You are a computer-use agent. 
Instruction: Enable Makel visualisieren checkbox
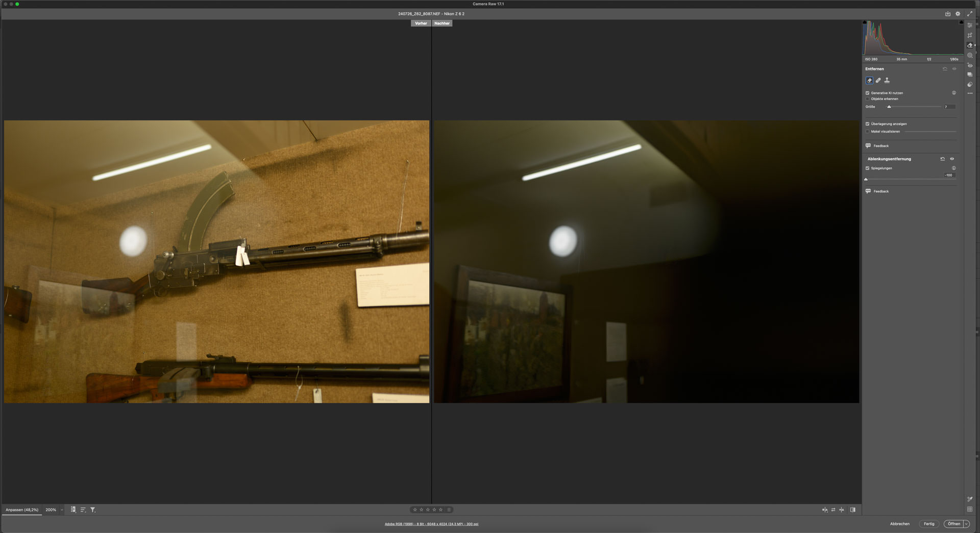867,132
